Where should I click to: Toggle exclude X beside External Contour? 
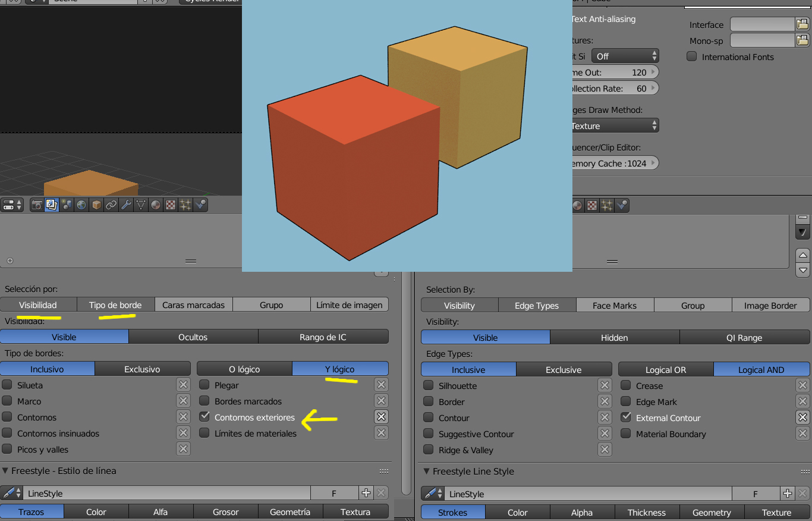(x=802, y=418)
